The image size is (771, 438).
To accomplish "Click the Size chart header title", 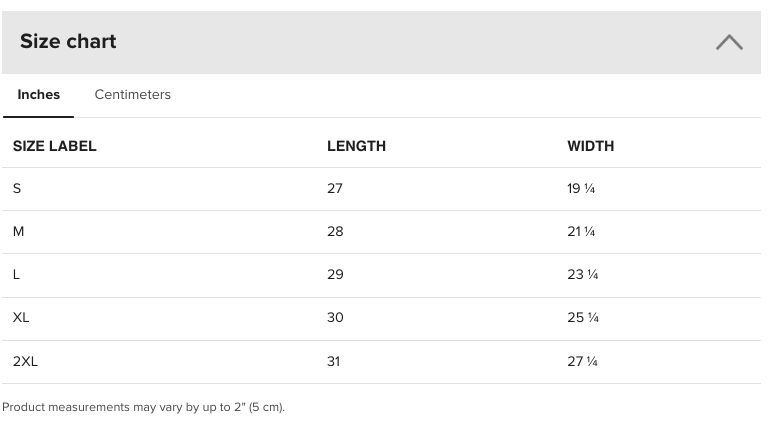I will (x=68, y=41).
